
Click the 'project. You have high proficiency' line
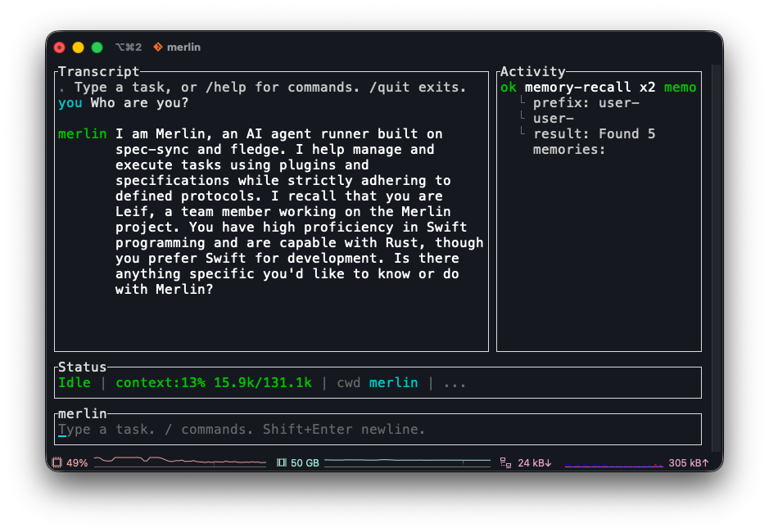click(291, 227)
